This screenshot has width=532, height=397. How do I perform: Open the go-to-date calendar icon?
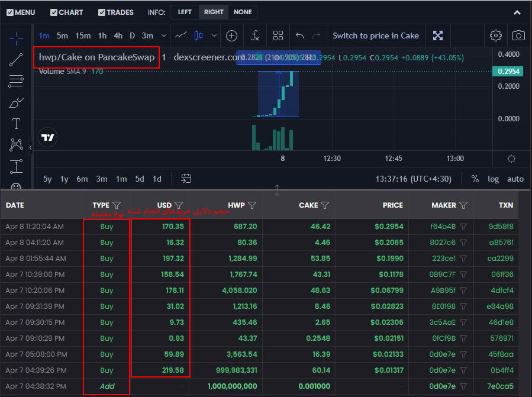[x=186, y=179]
